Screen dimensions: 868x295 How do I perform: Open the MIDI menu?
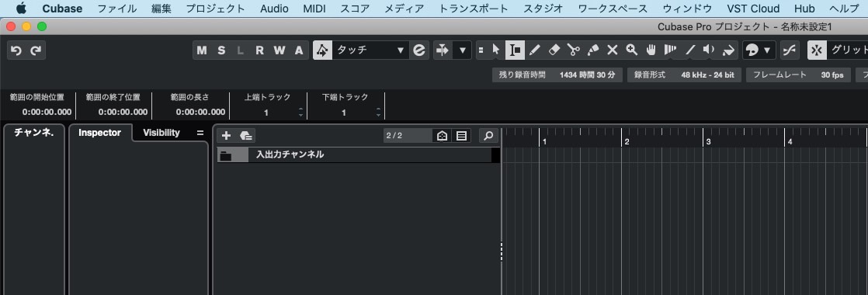[x=314, y=9]
